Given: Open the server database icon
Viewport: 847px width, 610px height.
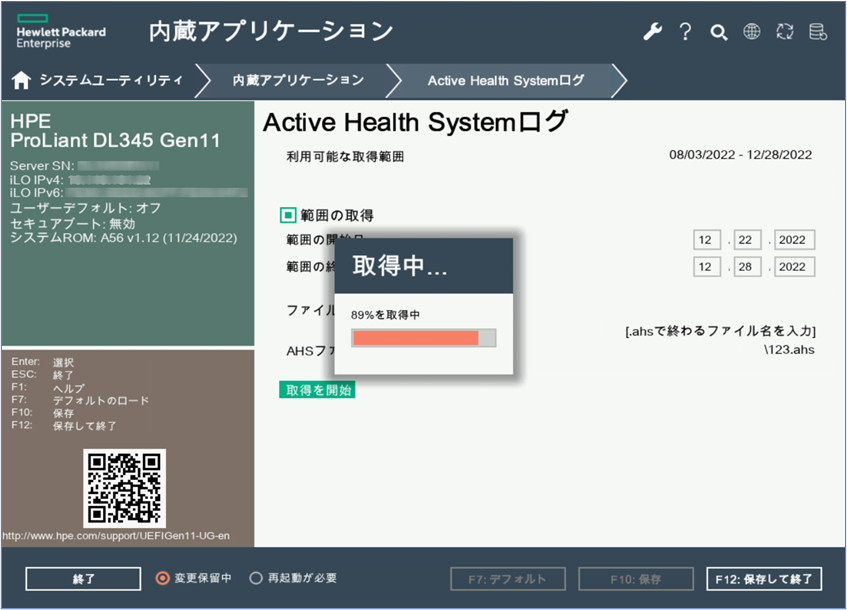Looking at the screenshot, I should click(818, 32).
